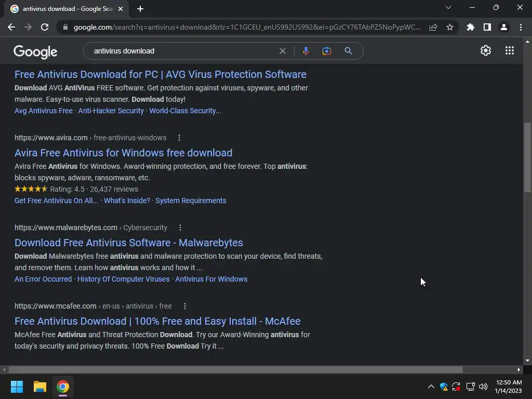Open History Of Computer Viruses sitelink
The image size is (532, 399).
(x=124, y=279)
